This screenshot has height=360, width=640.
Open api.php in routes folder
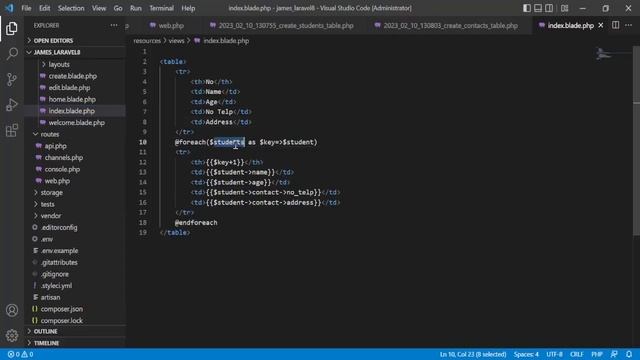point(56,146)
